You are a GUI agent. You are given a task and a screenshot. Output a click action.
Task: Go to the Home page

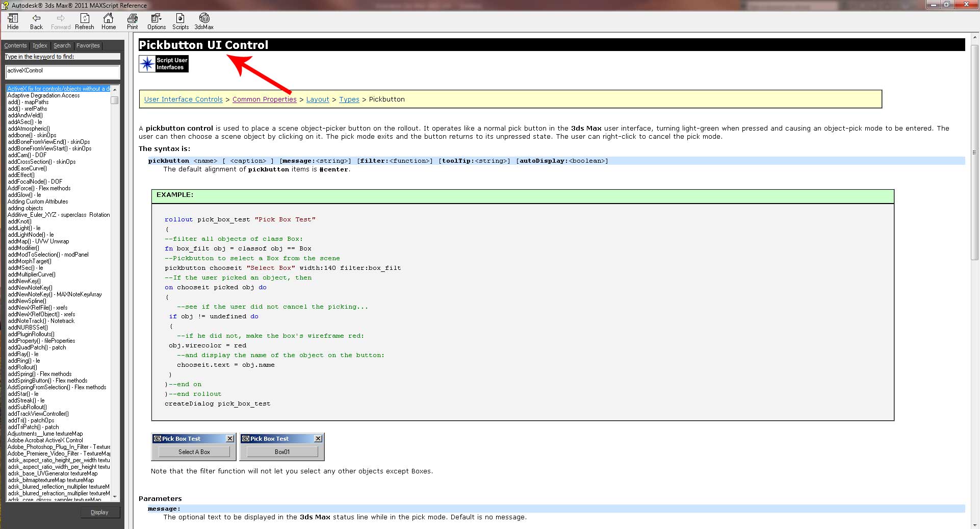click(109, 21)
